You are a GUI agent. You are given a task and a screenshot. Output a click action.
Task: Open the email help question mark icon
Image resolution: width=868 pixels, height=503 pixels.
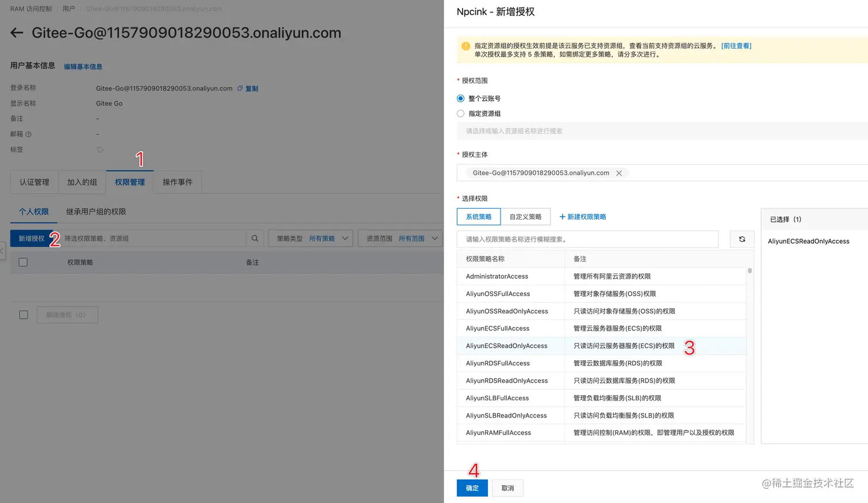pyautogui.click(x=29, y=134)
